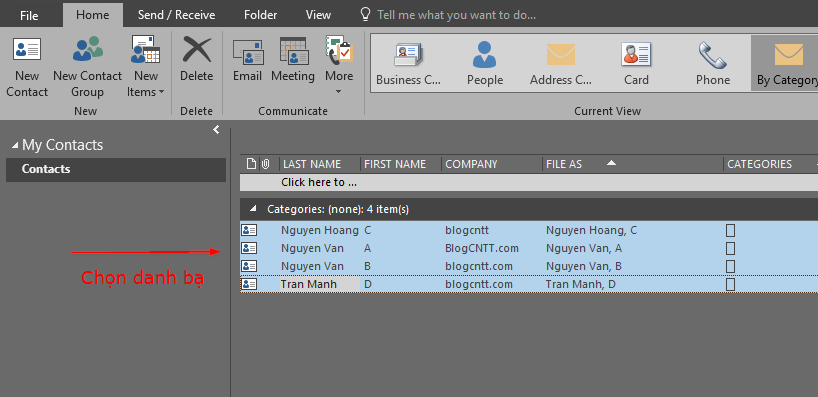Select the Tran Manh last name cell
The image size is (818, 397).
click(319, 284)
